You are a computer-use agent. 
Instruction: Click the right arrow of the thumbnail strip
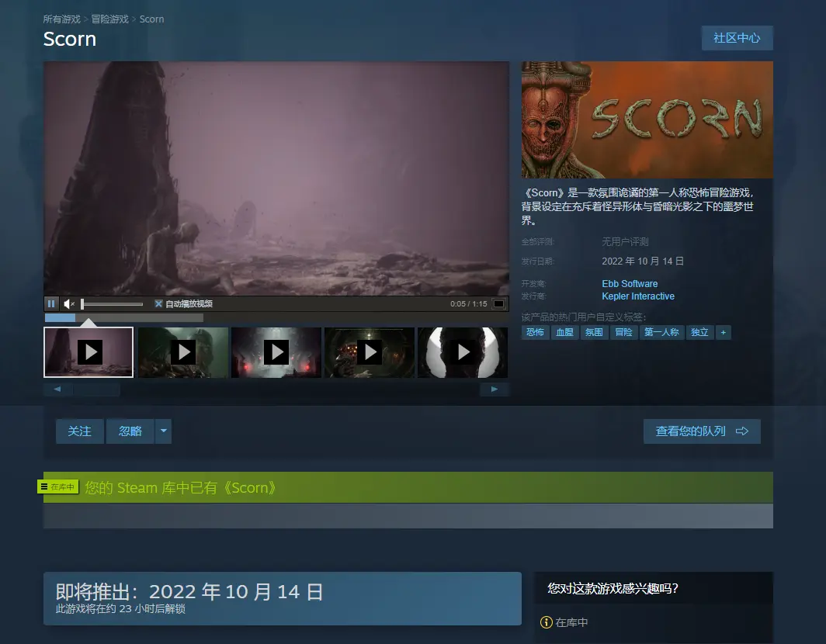click(x=494, y=390)
